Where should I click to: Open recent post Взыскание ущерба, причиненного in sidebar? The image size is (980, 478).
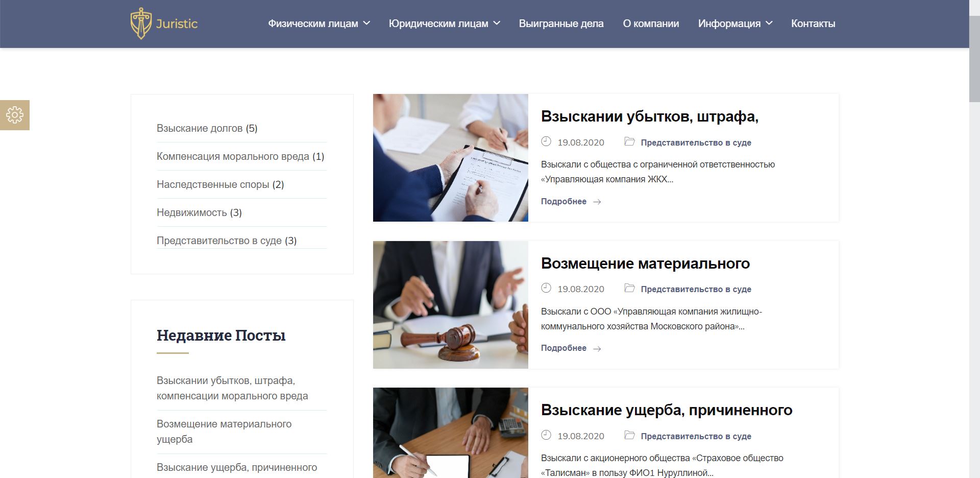pyautogui.click(x=237, y=467)
